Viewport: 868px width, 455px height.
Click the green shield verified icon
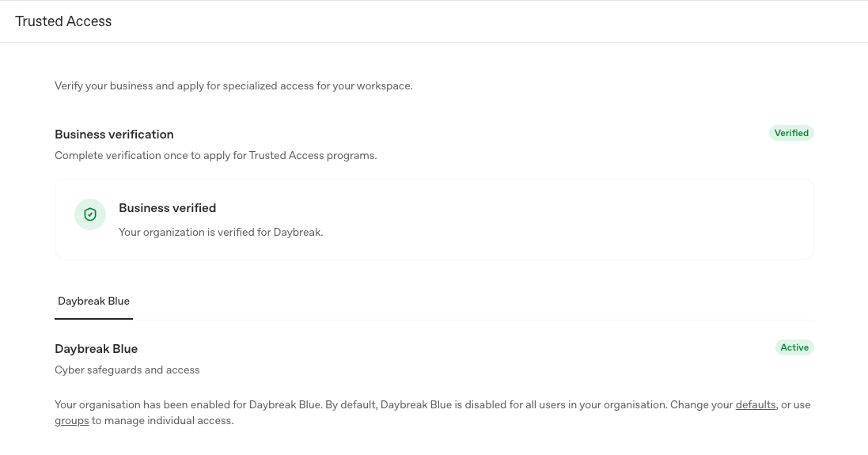point(90,214)
